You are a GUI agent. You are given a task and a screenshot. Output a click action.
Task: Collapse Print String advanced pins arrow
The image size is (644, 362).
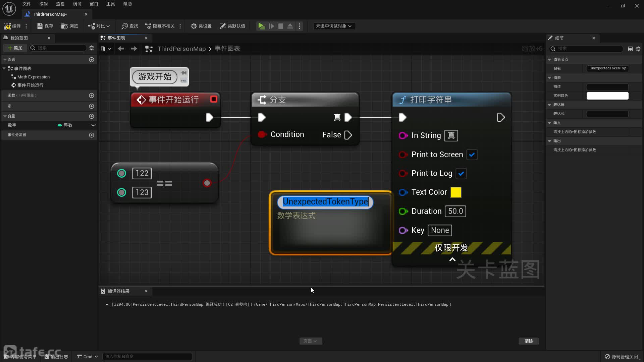pos(452,260)
